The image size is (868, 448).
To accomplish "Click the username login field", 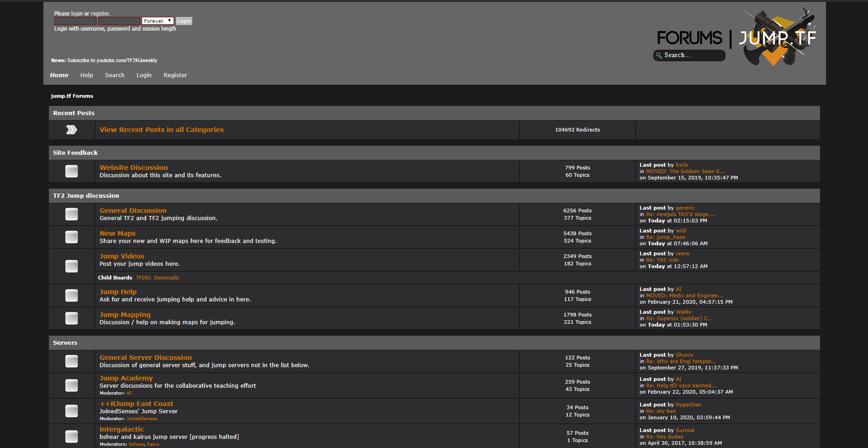I will coord(74,21).
